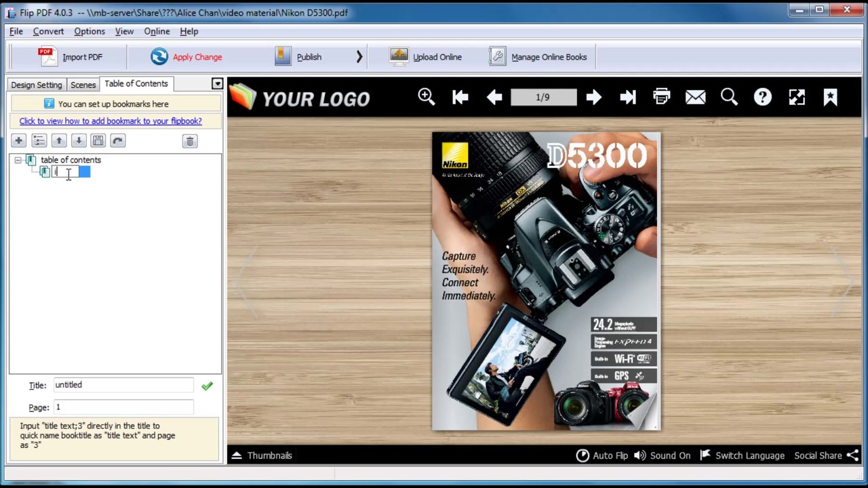Viewport: 868px width, 488px height.
Task: Move the bookmark down with the down arrow
Action: click(x=79, y=140)
